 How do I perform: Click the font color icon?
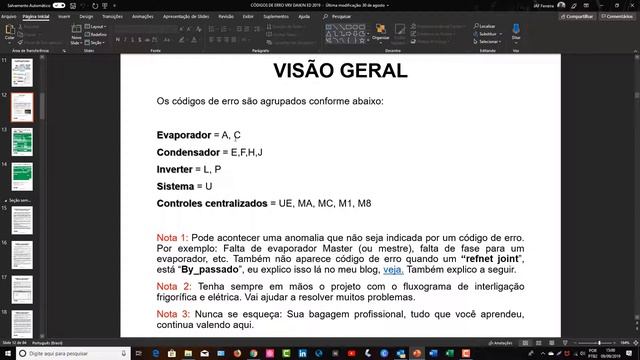[x=194, y=40]
